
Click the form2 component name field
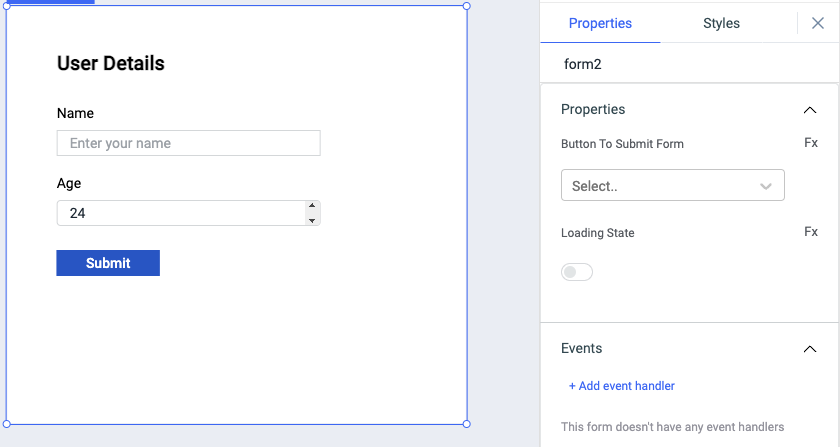click(690, 64)
